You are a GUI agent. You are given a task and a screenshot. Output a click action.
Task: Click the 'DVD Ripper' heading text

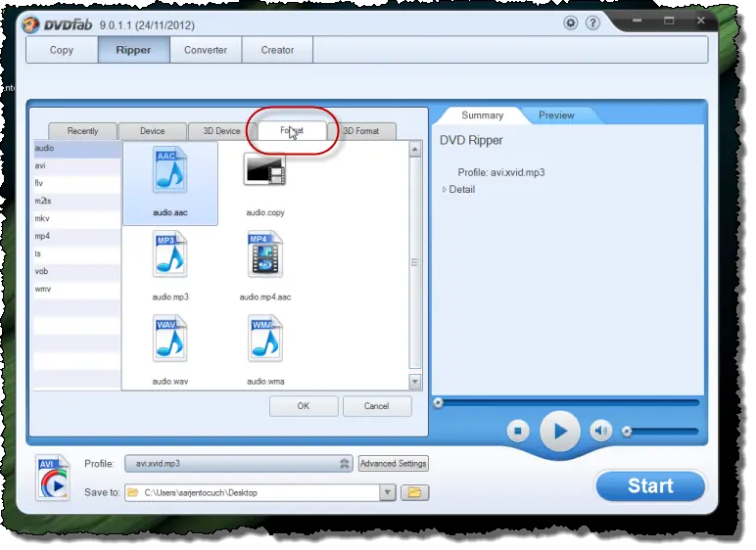pos(471,141)
